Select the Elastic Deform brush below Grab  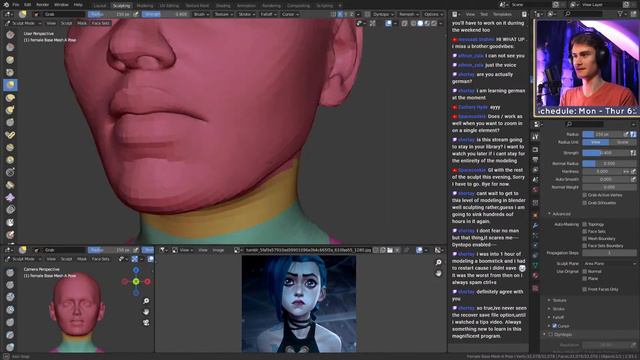[x=10, y=98]
